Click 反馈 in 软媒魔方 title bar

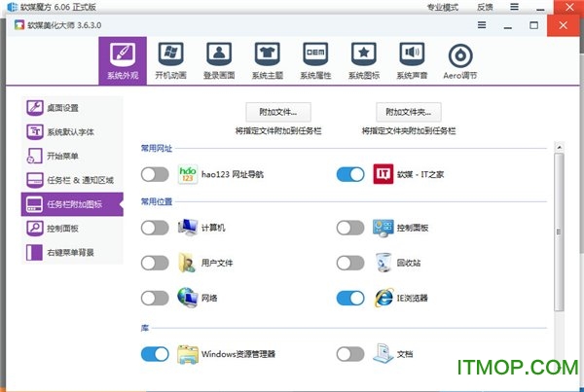tap(485, 7)
